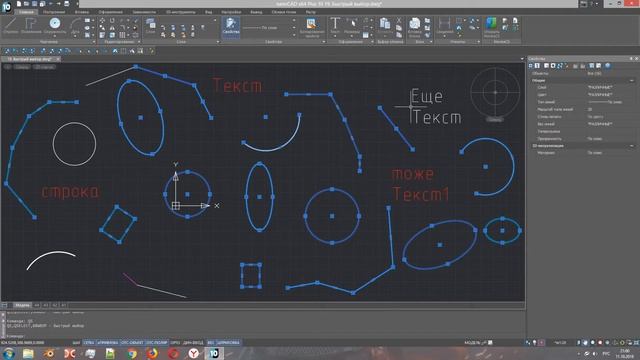Select the Polyline (Полилиния) tool
This screenshot has height=360, width=640.
31,26
